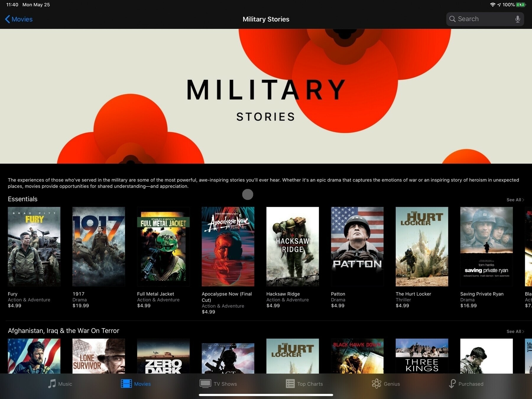Tap the microphone dictation icon
This screenshot has height=399, width=532.
pos(518,19)
